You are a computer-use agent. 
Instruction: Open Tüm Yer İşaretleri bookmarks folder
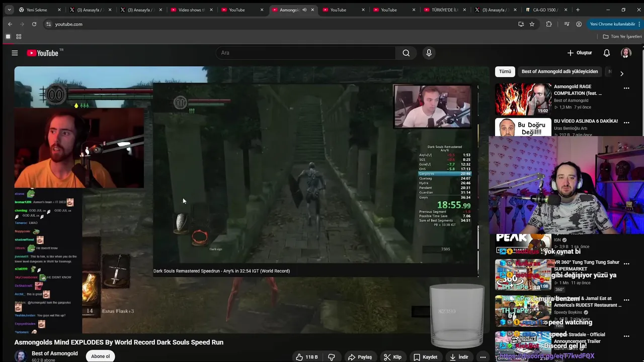click(622, 37)
